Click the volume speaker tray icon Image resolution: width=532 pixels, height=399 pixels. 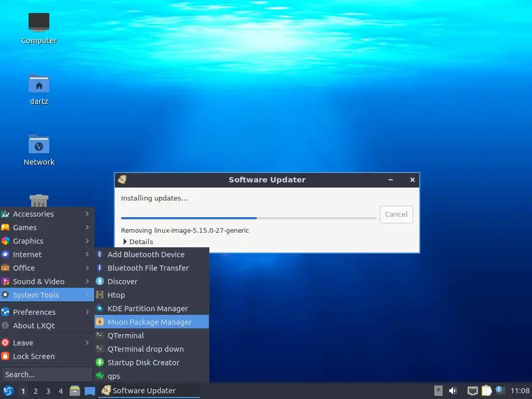click(x=453, y=391)
